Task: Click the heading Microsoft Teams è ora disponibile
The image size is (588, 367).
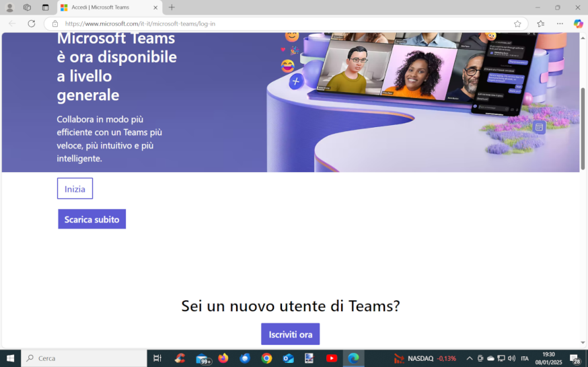Action: 116,67
